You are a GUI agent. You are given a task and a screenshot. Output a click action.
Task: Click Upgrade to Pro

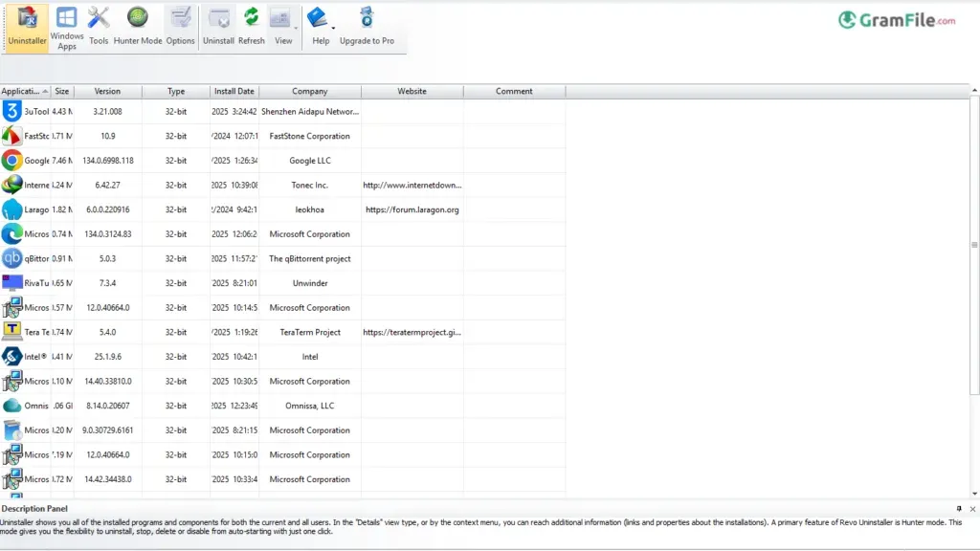coord(367,28)
